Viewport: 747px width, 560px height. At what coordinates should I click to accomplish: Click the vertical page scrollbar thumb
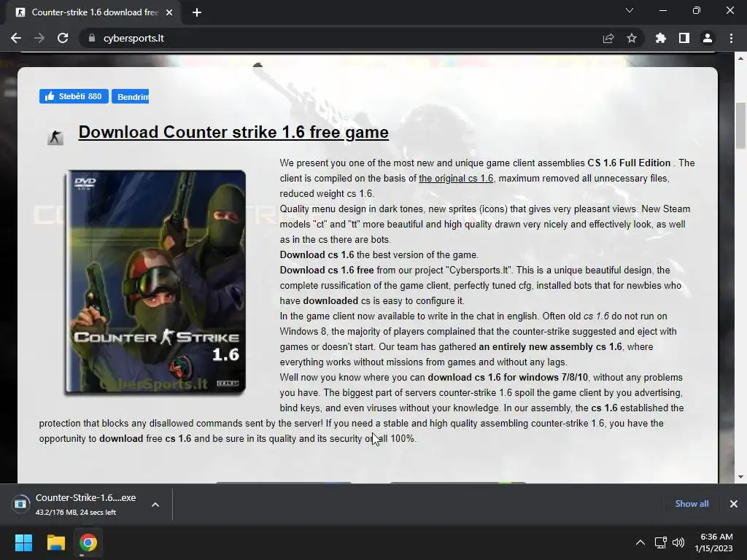(741, 125)
